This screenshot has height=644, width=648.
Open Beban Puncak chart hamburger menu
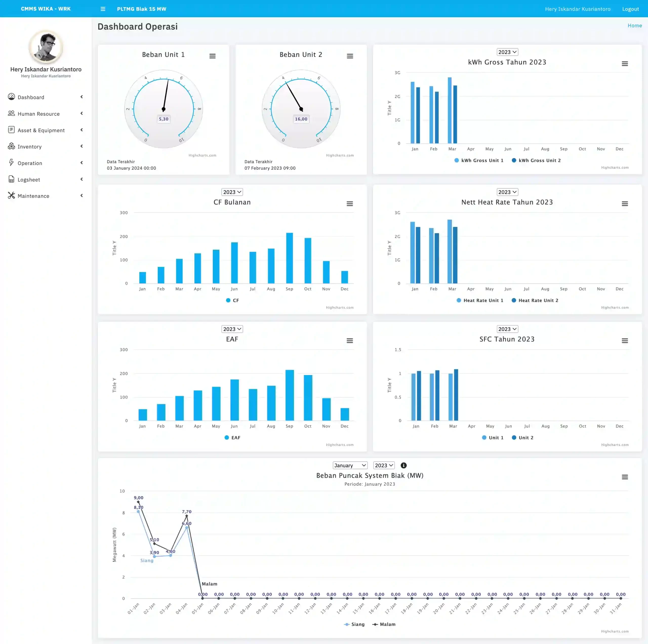click(x=625, y=477)
